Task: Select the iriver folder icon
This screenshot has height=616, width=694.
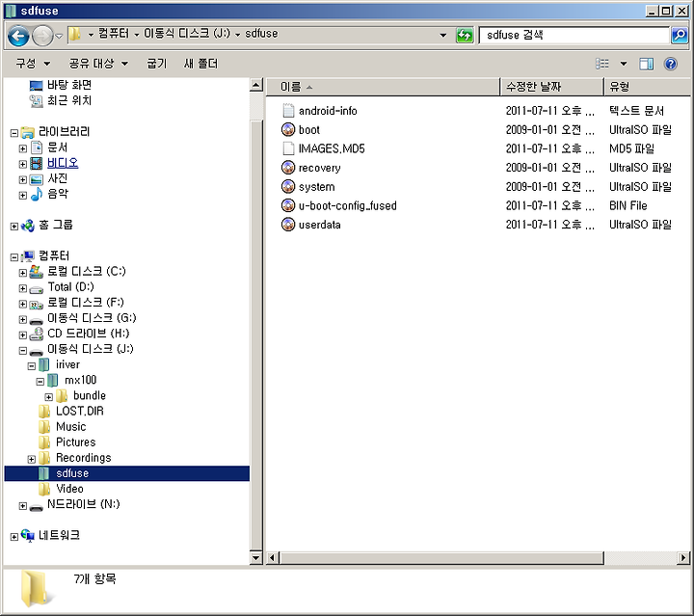Action: (x=43, y=364)
